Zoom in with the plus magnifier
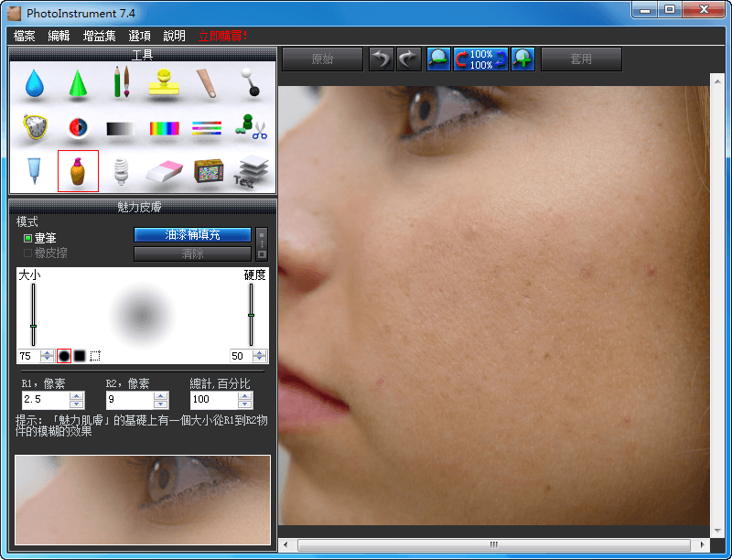The height and width of the screenshot is (560, 732). (x=522, y=59)
